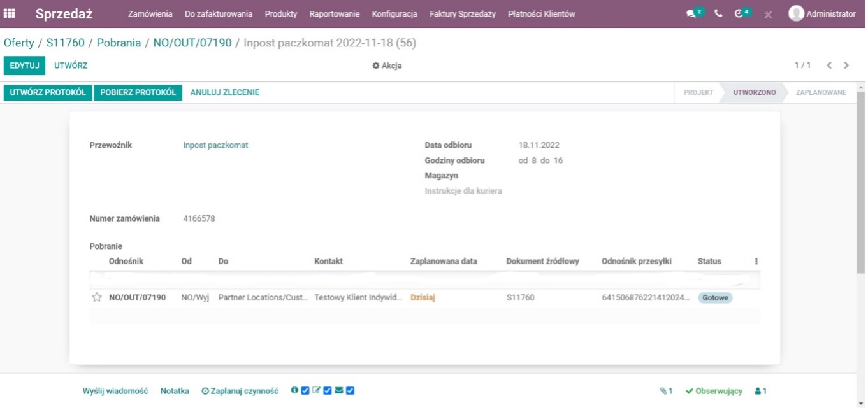Viewport: 868px width, 410px height.
Task: Click the followers person icon
Action: (x=758, y=391)
